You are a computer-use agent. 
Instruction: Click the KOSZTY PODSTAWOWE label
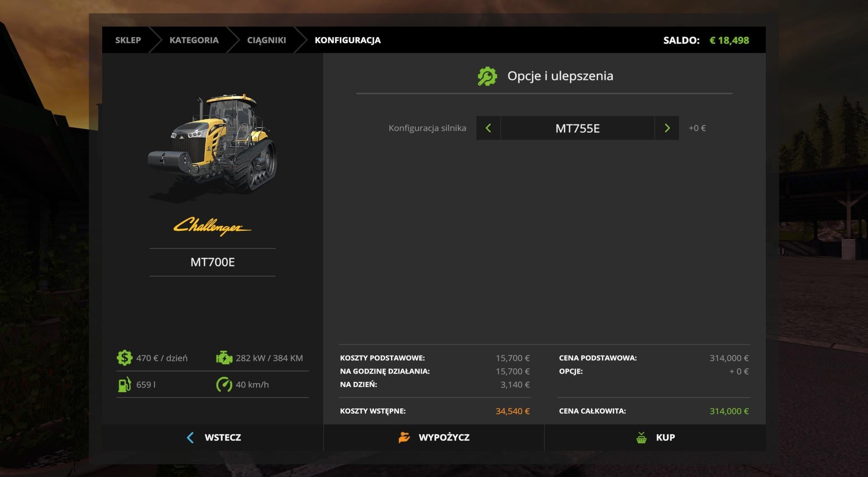pyautogui.click(x=382, y=358)
